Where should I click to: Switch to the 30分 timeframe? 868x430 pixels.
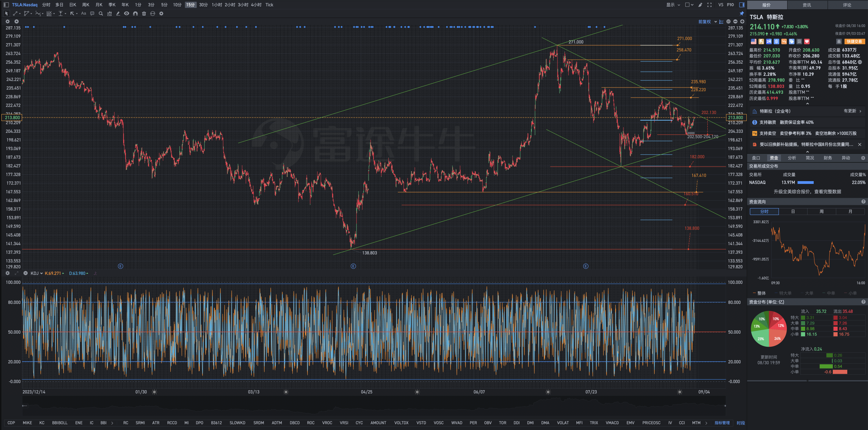203,5
